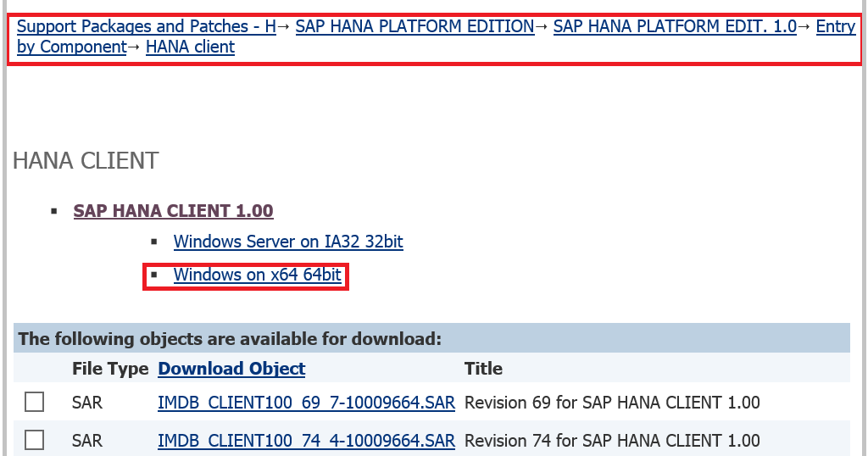The image size is (868, 456).
Task: Open HANA client breadcrumb link
Action: click(x=190, y=47)
